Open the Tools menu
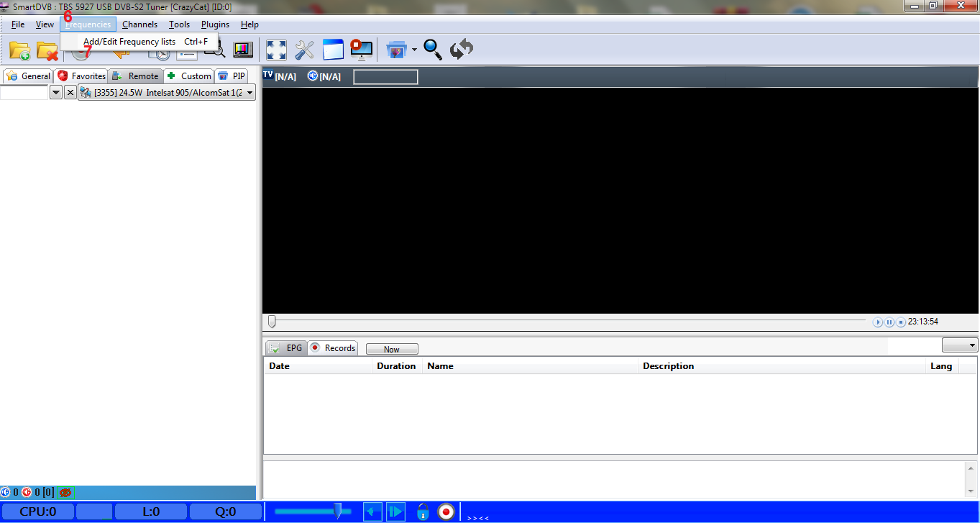980x523 pixels. coord(179,24)
